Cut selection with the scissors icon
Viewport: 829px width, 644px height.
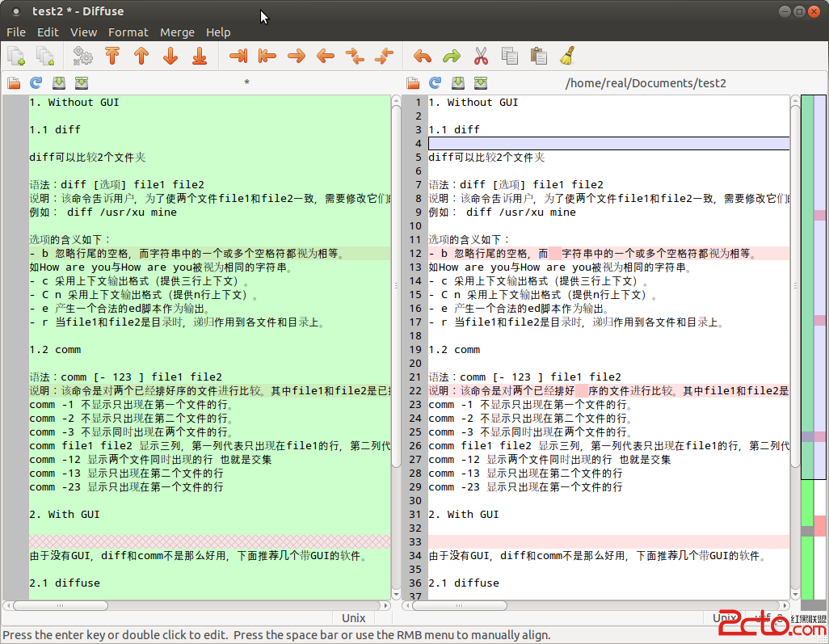coord(481,56)
